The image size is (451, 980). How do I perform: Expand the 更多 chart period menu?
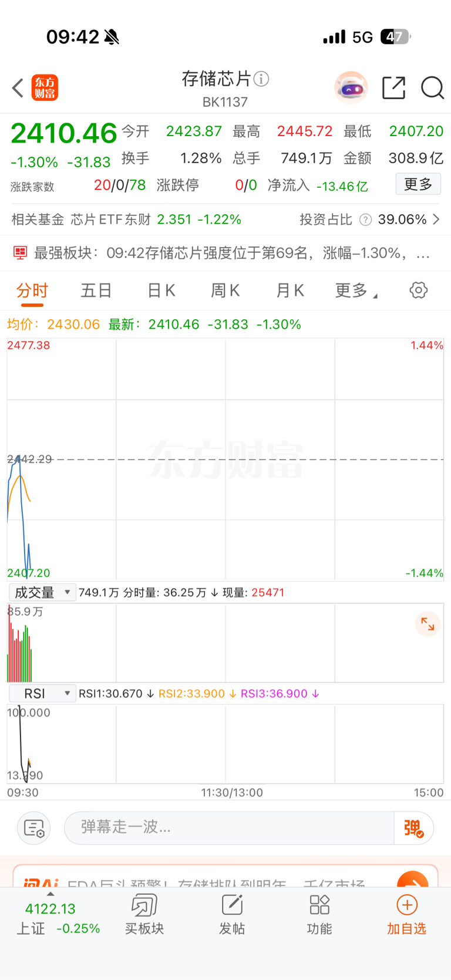356,290
